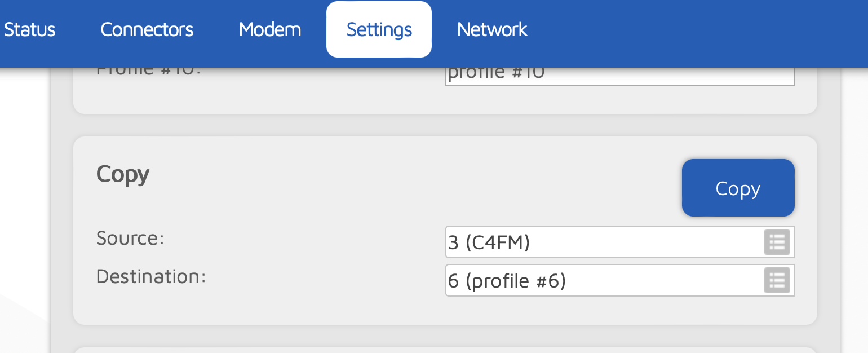The image size is (868, 353).
Task: Click the Destination: label
Action: [150, 276]
